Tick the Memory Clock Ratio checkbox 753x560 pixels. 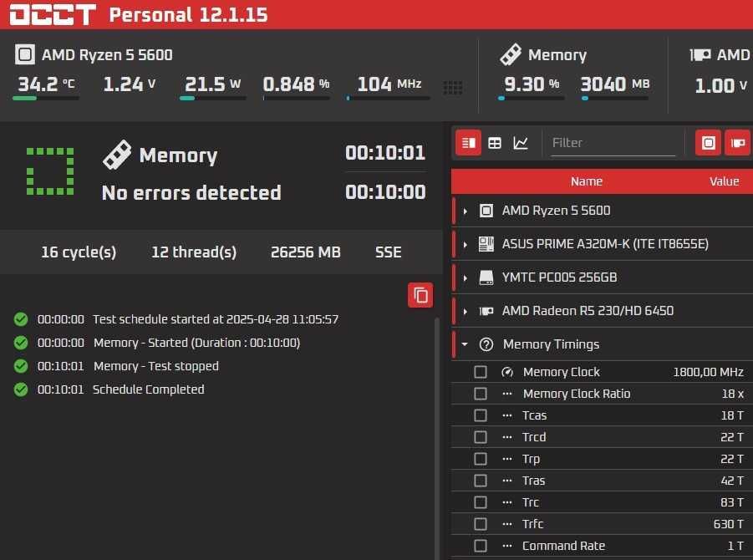coord(481,394)
